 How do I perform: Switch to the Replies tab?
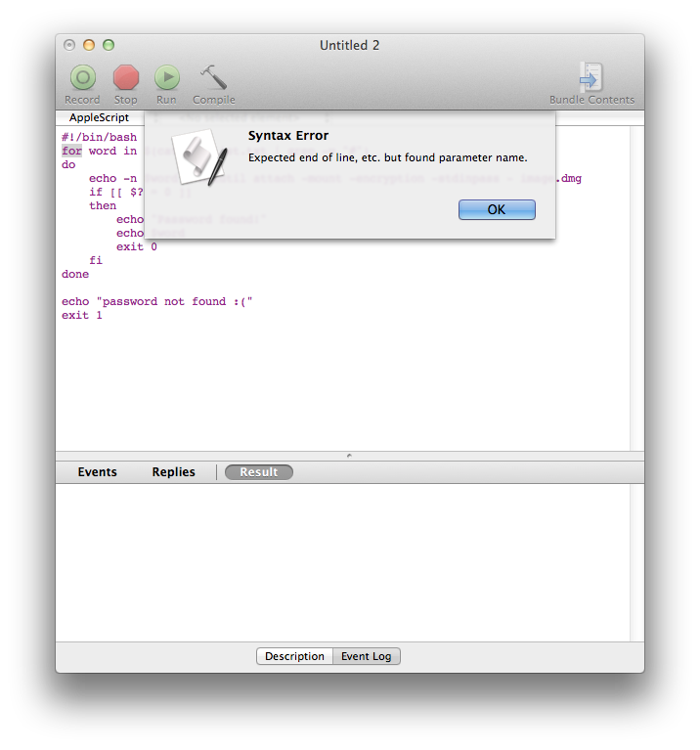(174, 472)
